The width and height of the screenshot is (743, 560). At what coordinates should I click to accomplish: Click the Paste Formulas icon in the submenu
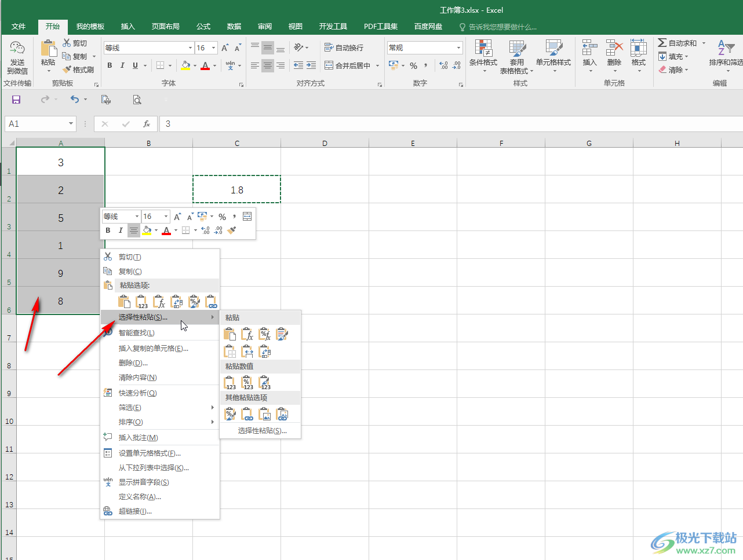(x=247, y=334)
